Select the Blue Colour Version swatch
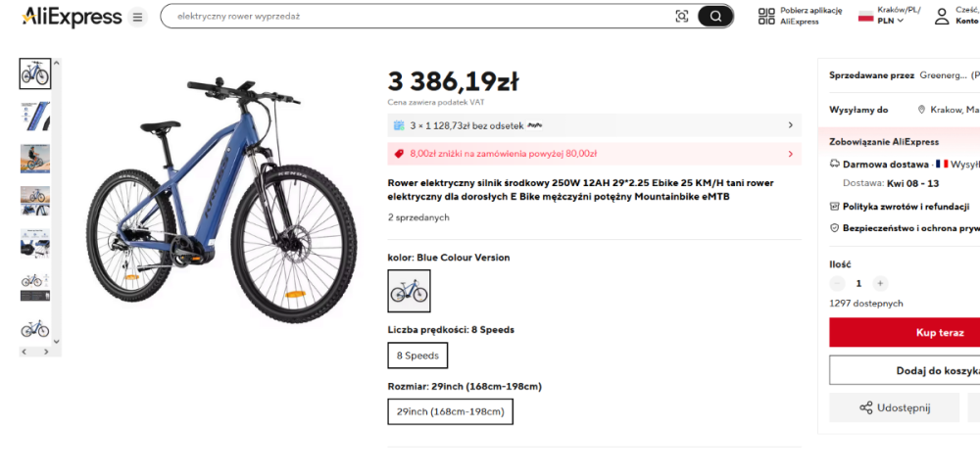 point(409,291)
